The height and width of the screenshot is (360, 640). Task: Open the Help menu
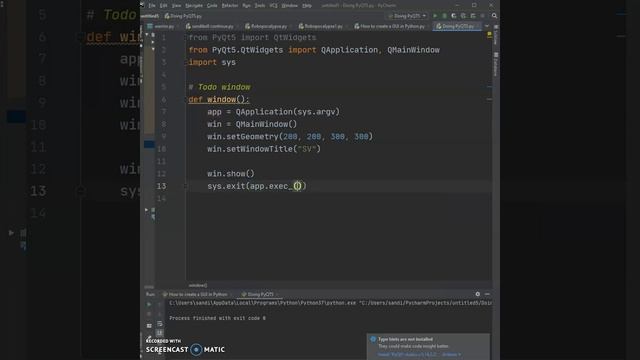[307, 6]
